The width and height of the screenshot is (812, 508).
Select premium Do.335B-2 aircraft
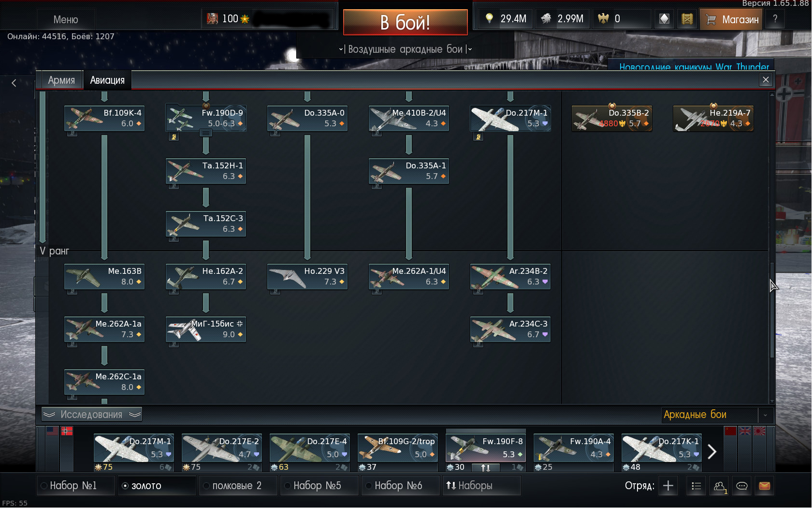[612, 119]
